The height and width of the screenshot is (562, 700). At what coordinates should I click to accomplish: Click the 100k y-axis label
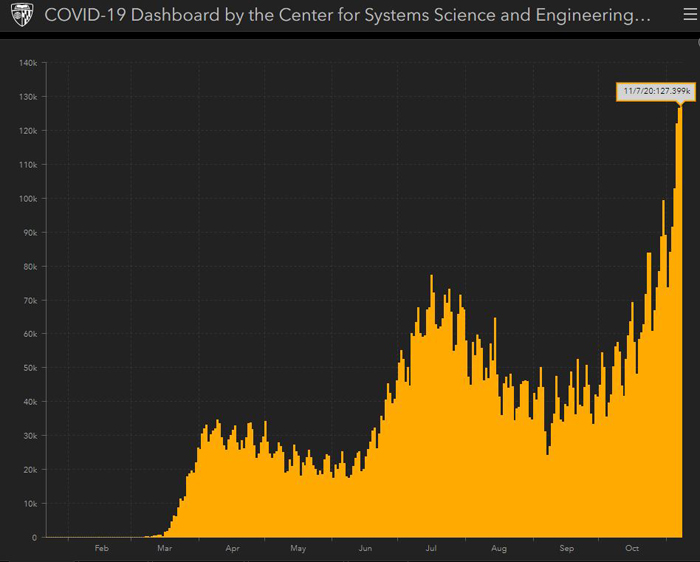pos(28,199)
